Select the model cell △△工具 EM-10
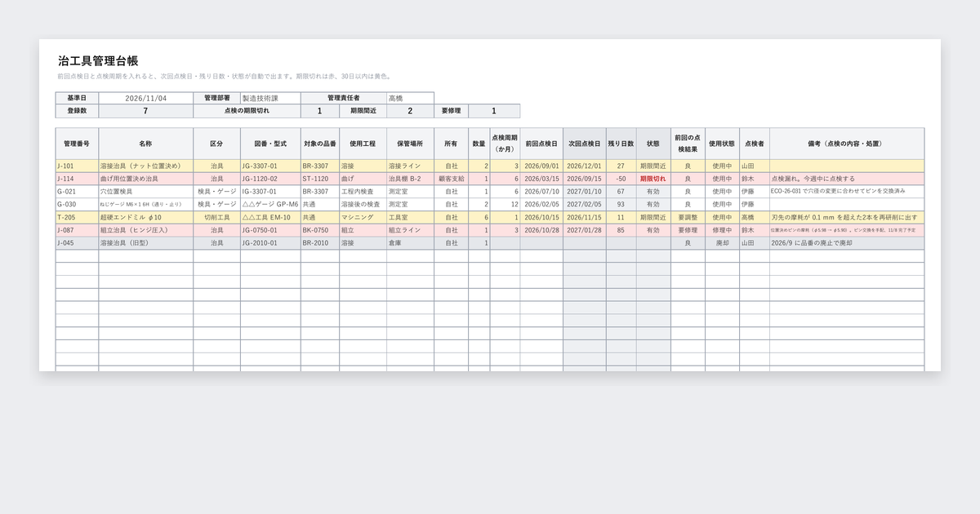The width and height of the screenshot is (980, 514). click(x=270, y=218)
